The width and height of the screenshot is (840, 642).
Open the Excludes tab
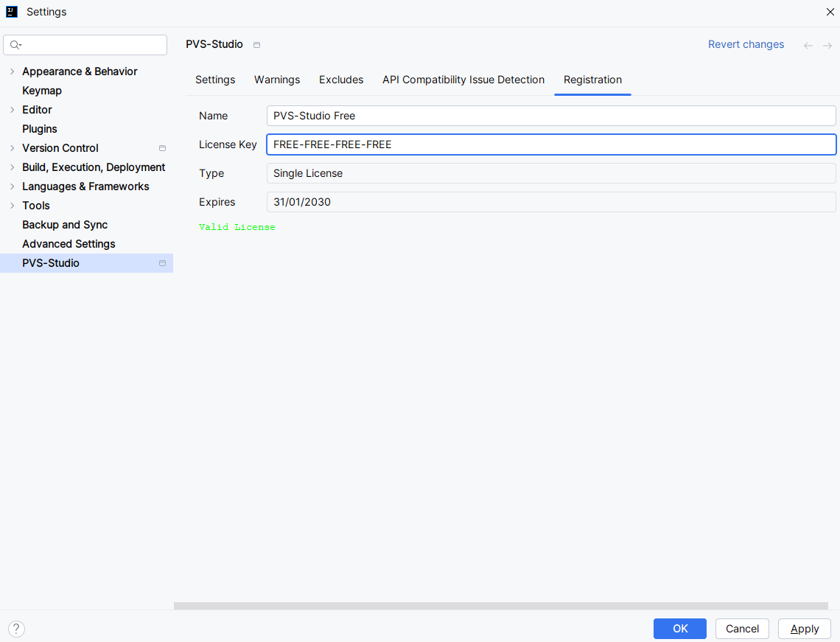click(x=341, y=80)
